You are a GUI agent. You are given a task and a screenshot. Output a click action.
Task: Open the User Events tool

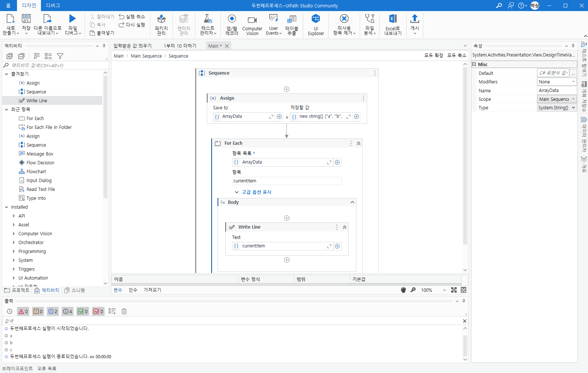coord(274,25)
